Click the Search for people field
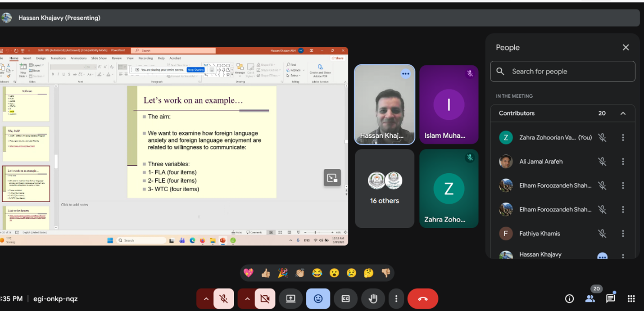This screenshot has width=644, height=311. [x=563, y=72]
